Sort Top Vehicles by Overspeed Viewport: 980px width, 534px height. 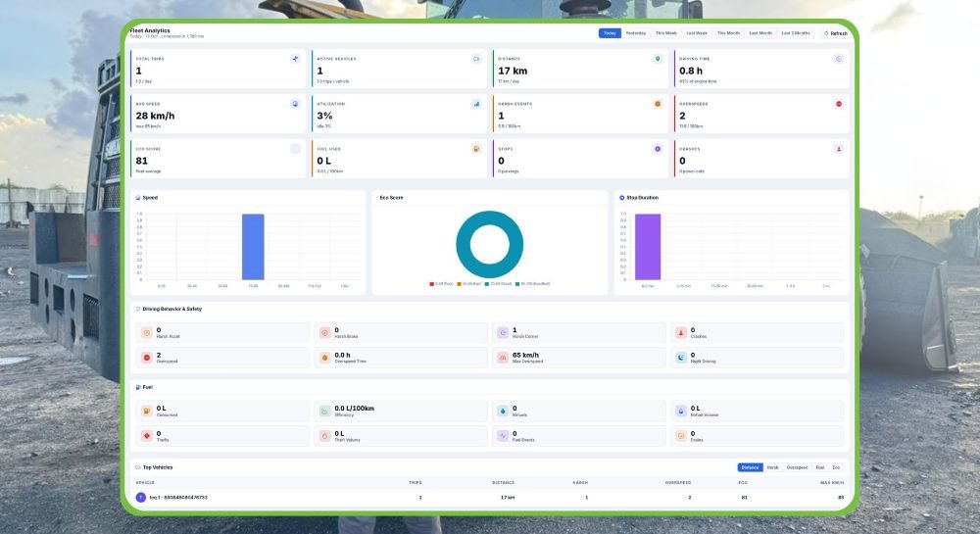797,467
